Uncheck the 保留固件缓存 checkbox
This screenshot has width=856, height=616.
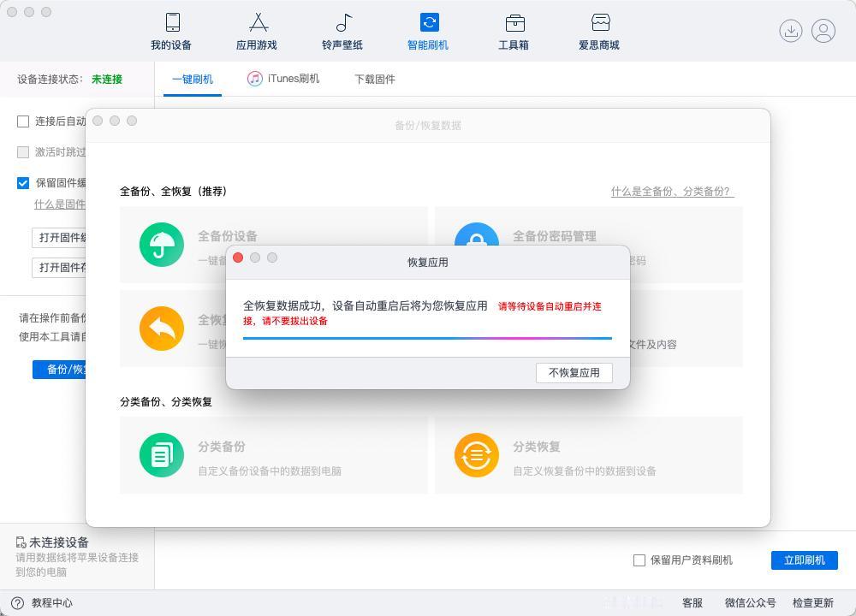coord(23,183)
